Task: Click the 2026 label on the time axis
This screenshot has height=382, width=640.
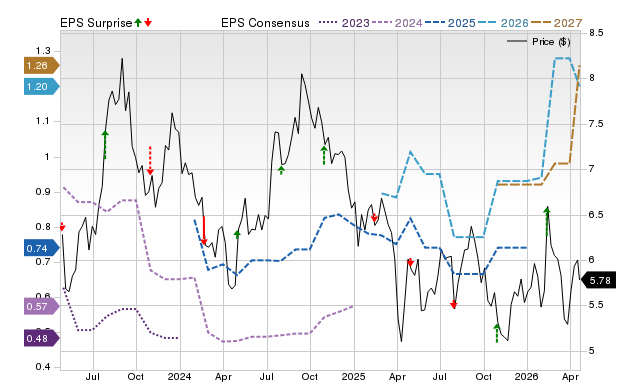Action: (527, 376)
